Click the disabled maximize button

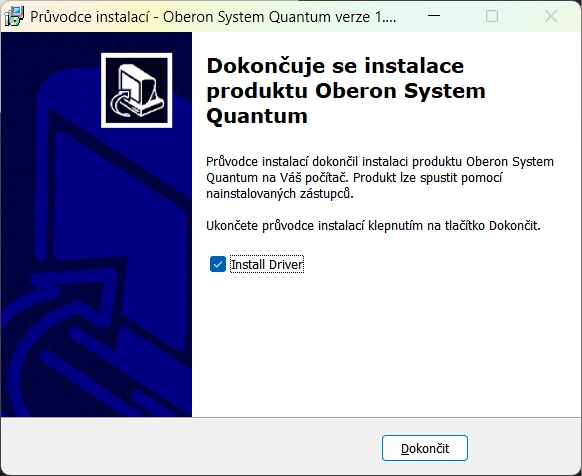pyautogui.click(x=492, y=16)
